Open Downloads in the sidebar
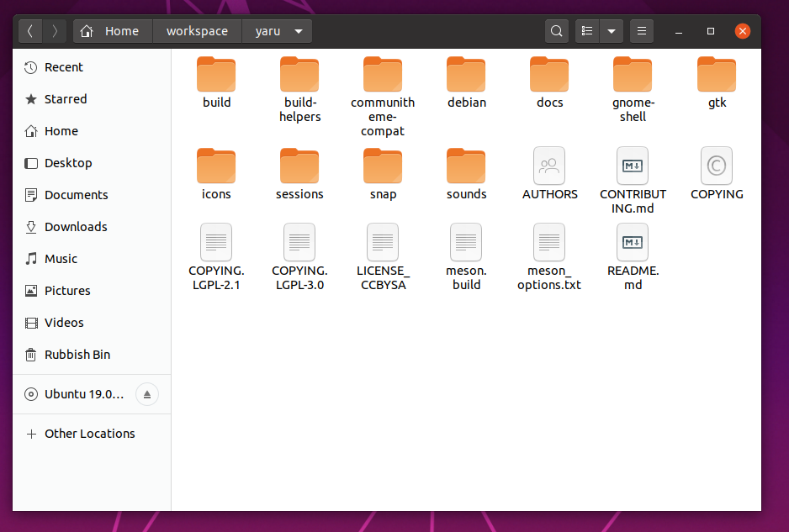The height and width of the screenshot is (532, 789). (x=92, y=227)
